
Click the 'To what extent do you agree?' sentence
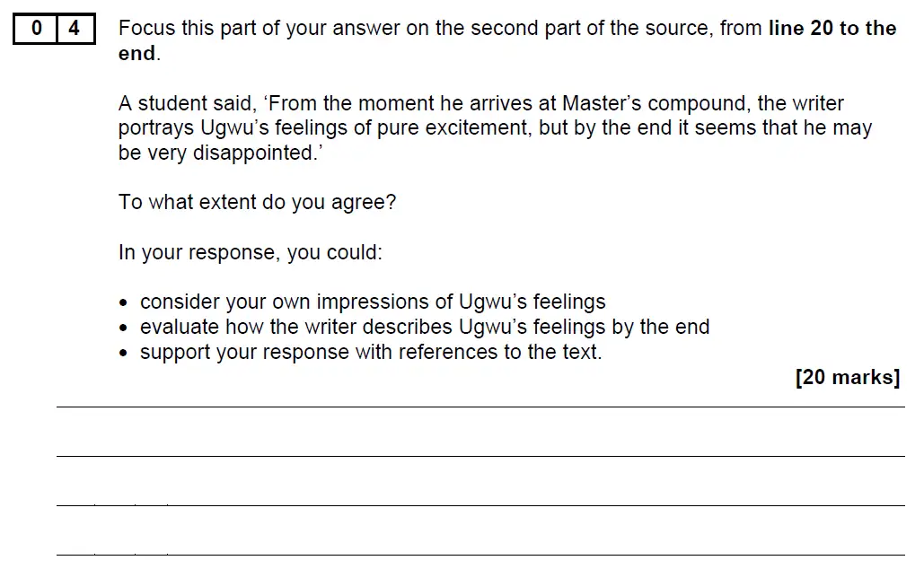click(257, 202)
